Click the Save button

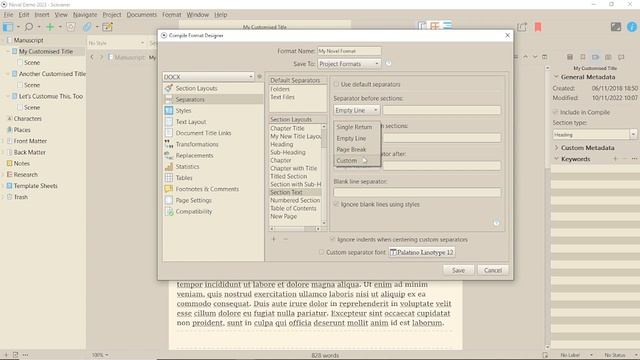(458, 270)
